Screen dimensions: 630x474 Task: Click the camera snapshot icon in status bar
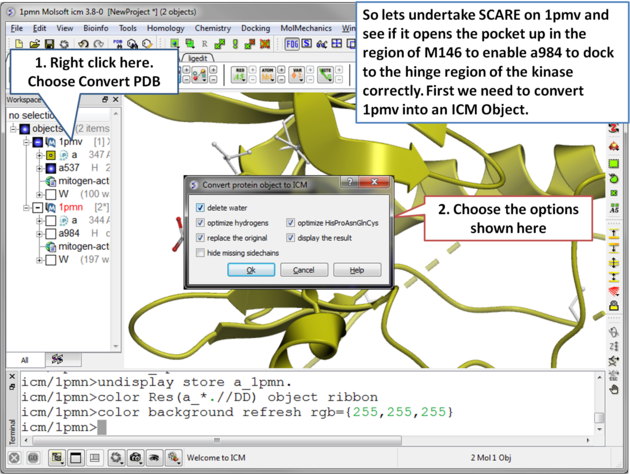pos(136,458)
